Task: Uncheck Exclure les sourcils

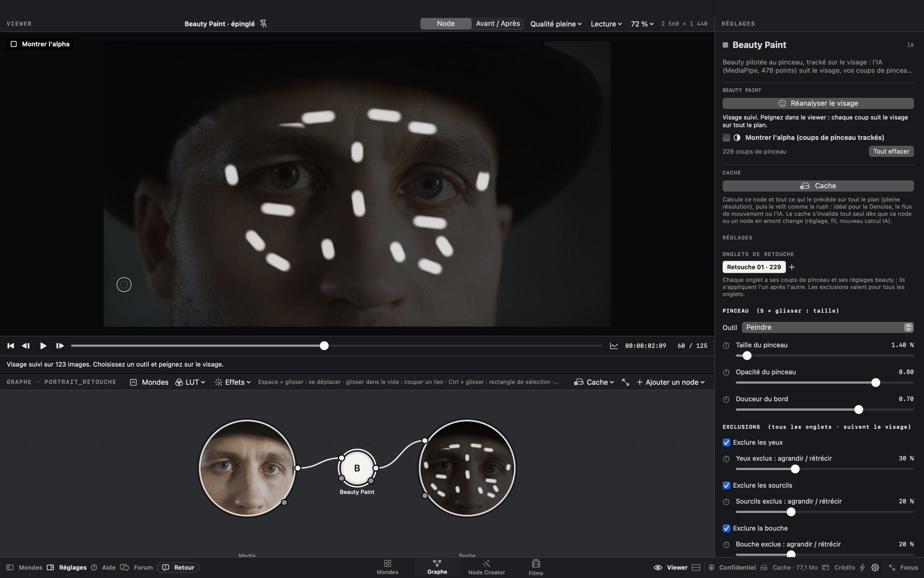Action: [726, 486]
